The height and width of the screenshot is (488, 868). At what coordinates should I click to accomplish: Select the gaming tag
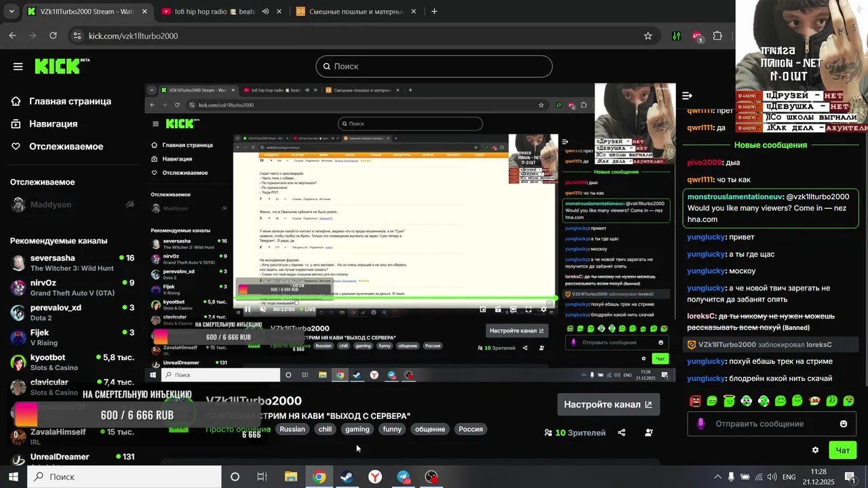(x=357, y=429)
